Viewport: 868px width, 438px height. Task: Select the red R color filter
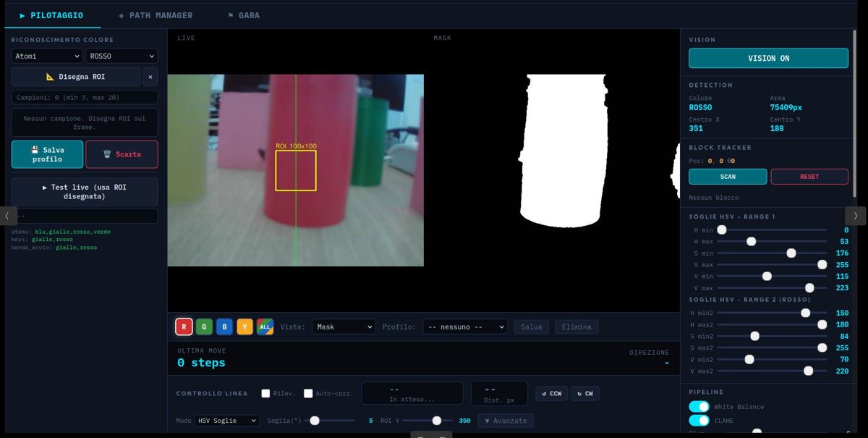point(184,327)
